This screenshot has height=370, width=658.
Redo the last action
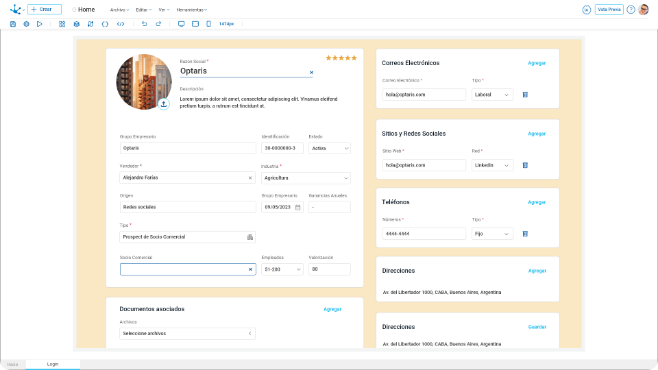(158, 24)
